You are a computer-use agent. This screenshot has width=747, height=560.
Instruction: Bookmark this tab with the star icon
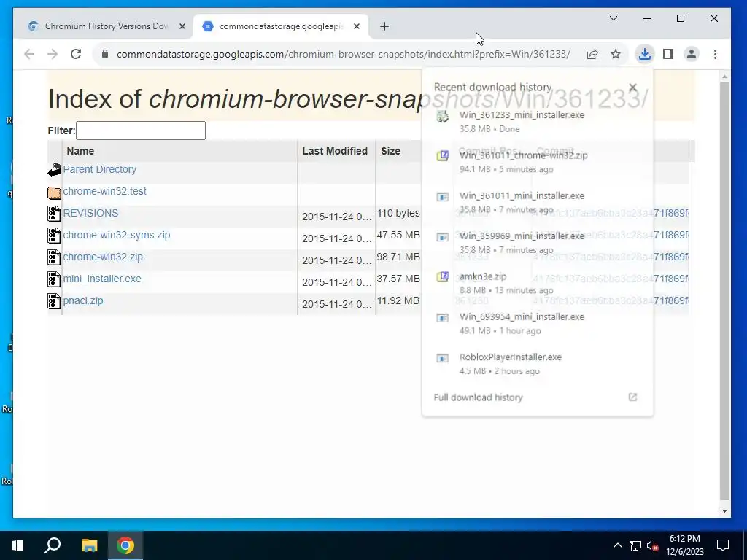click(x=616, y=54)
